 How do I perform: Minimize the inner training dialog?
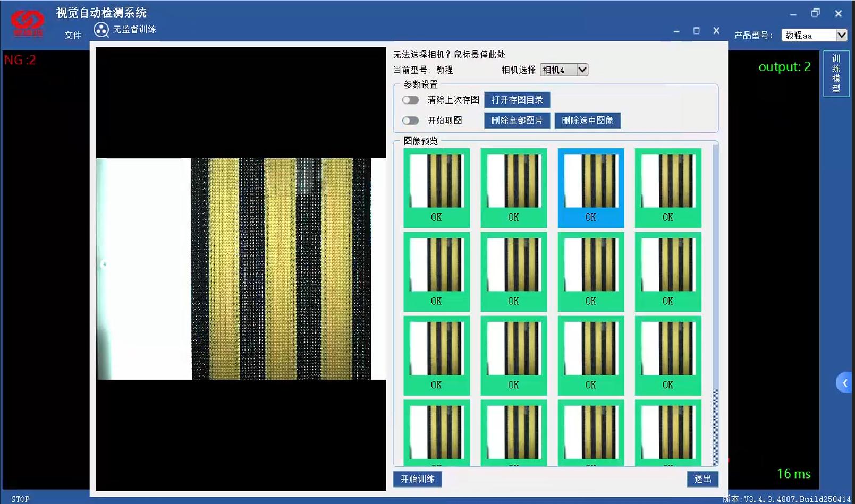point(676,31)
